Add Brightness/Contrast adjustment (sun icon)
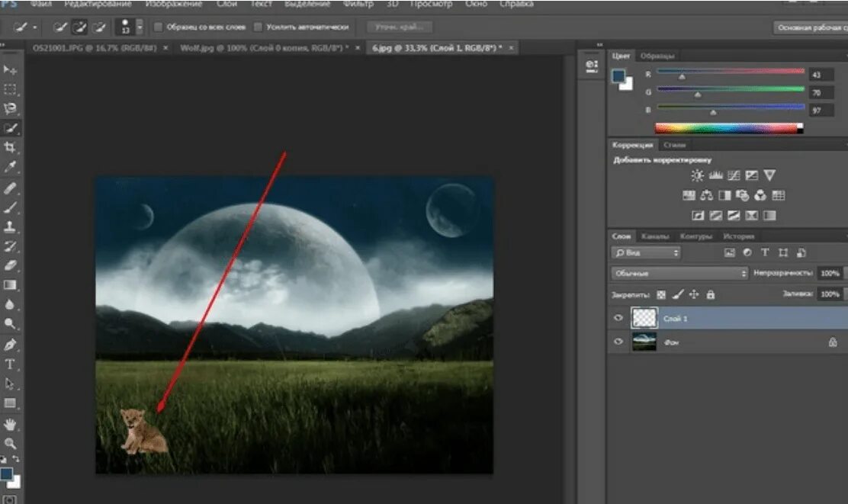This screenshot has width=848, height=504. (x=697, y=175)
